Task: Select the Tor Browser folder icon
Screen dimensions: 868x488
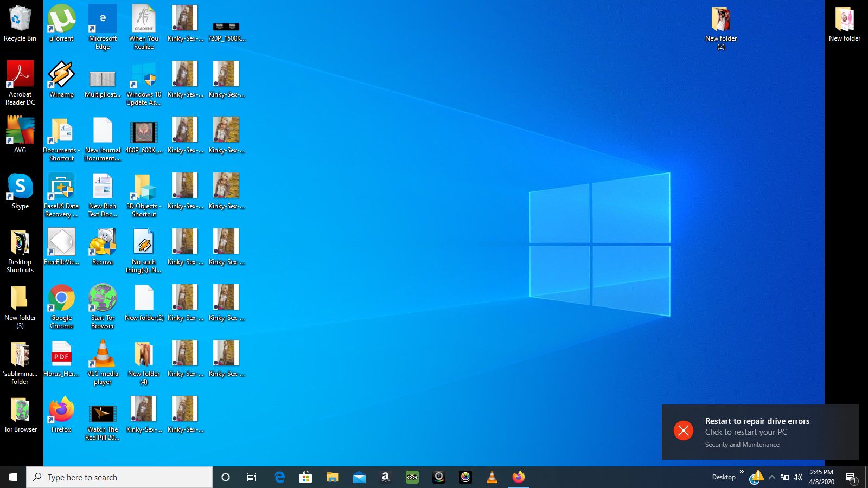Action: tap(20, 414)
